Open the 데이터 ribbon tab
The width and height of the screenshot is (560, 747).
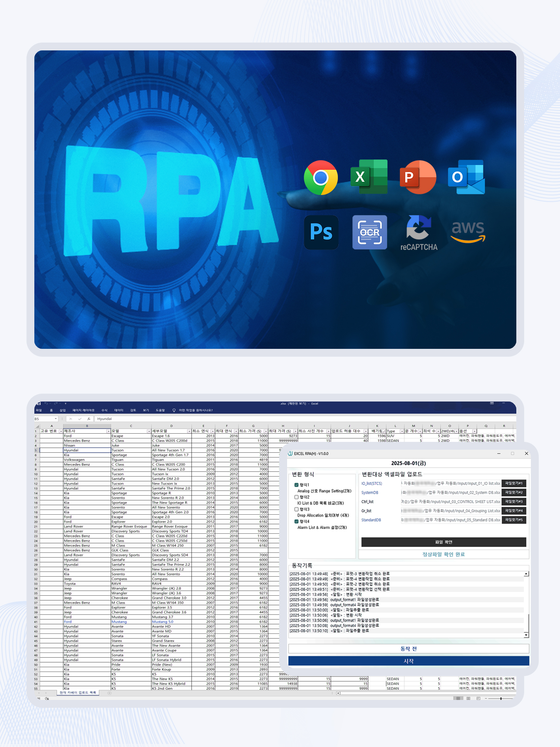pos(119,410)
